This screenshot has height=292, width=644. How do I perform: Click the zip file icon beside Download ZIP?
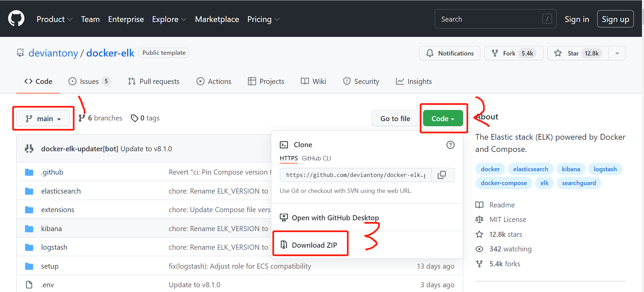[x=284, y=245]
